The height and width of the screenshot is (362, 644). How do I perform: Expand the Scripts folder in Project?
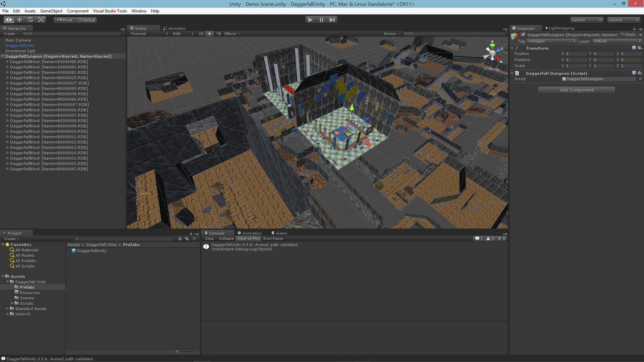(x=12, y=303)
